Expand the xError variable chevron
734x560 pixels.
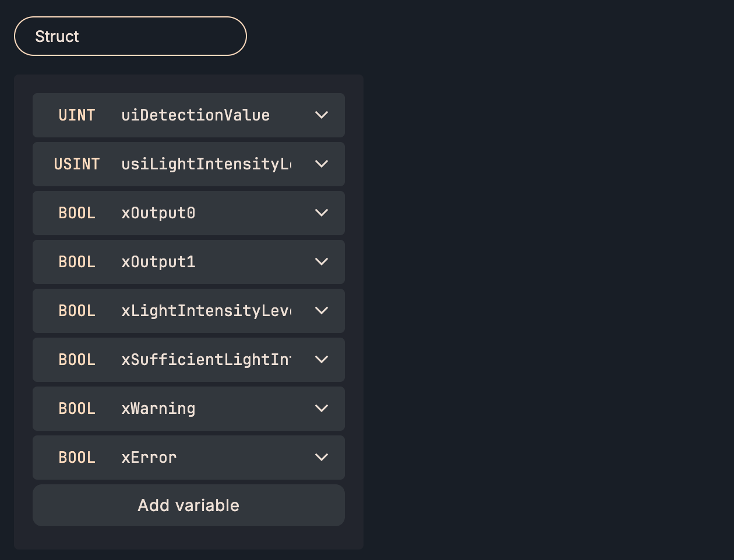tap(322, 458)
